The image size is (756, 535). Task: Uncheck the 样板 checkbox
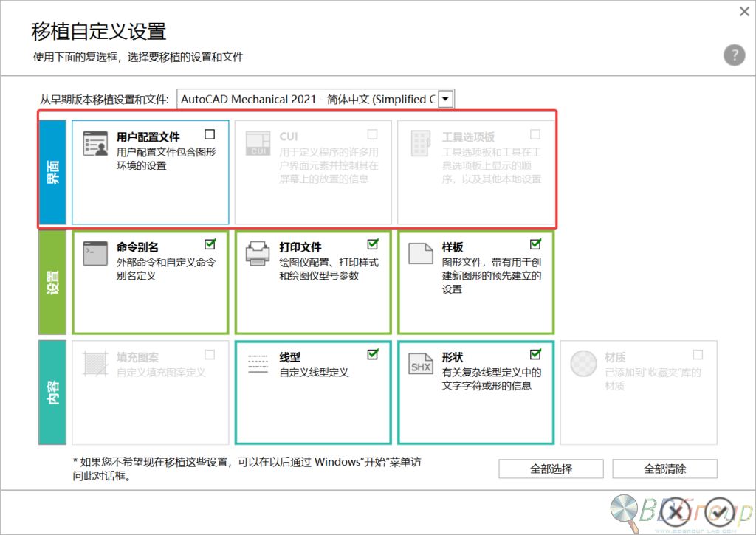[535, 244]
